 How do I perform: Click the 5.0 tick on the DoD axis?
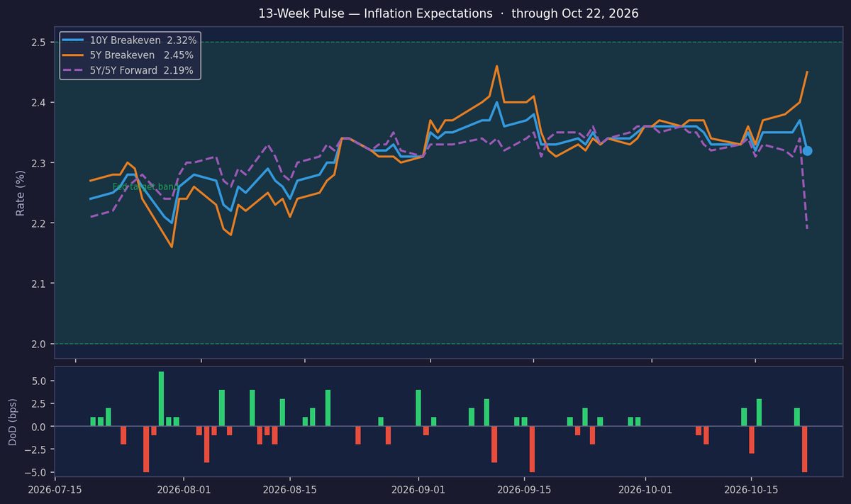[x=39, y=381]
